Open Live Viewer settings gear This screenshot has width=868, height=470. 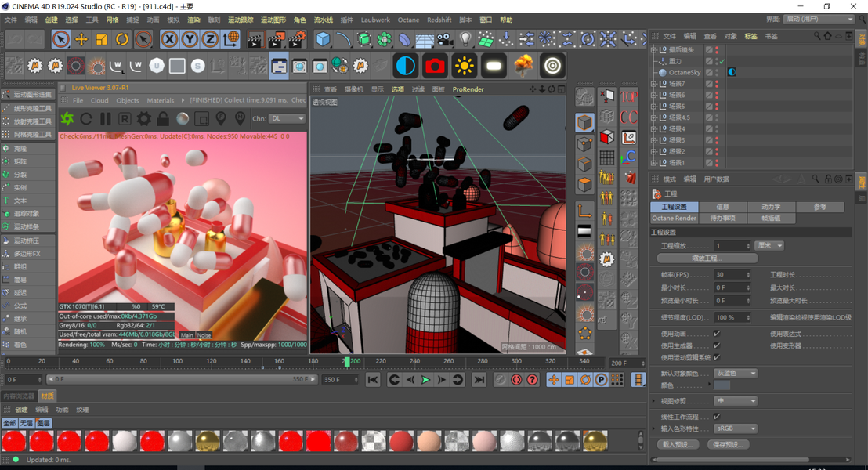click(x=144, y=118)
